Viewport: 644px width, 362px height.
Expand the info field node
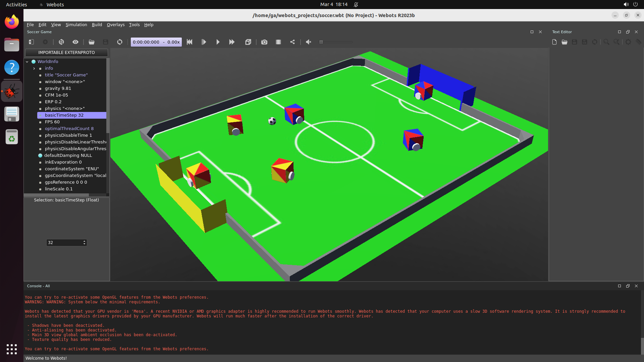coord(34,68)
